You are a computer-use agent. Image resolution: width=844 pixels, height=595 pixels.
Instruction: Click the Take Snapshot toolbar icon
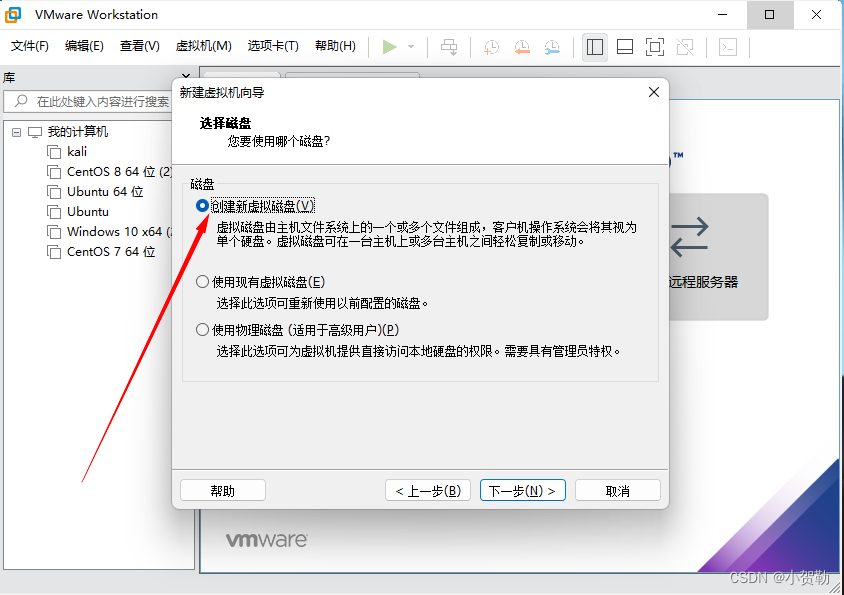[491, 47]
